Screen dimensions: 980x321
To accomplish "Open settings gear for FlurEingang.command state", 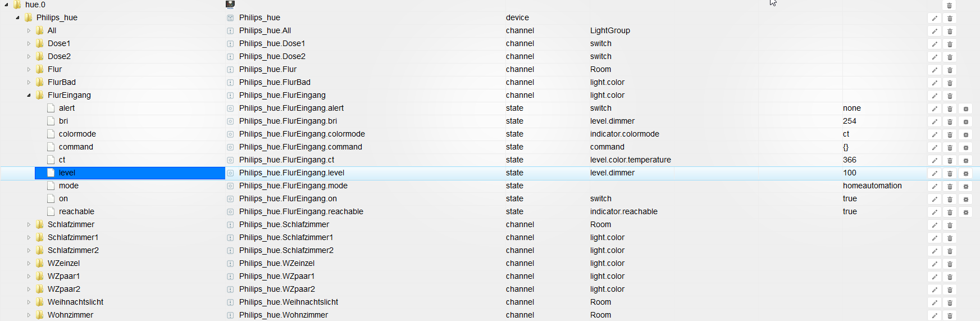I will point(966,148).
